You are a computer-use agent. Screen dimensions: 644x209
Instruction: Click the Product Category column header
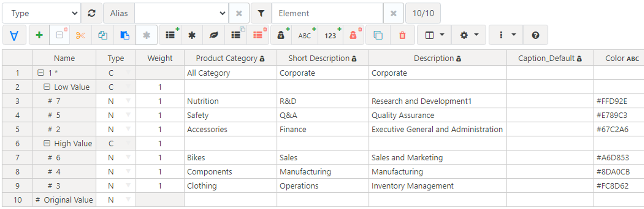[x=230, y=58]
